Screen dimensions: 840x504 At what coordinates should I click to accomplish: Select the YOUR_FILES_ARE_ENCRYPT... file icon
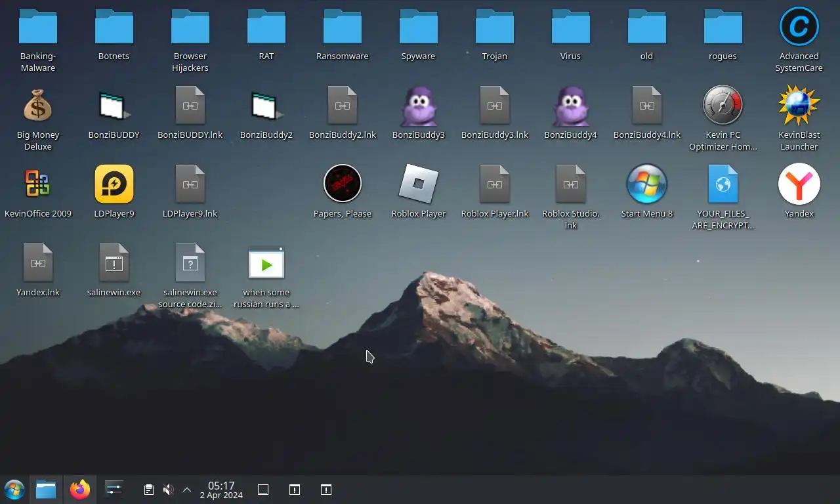click(x=723, y=184)
